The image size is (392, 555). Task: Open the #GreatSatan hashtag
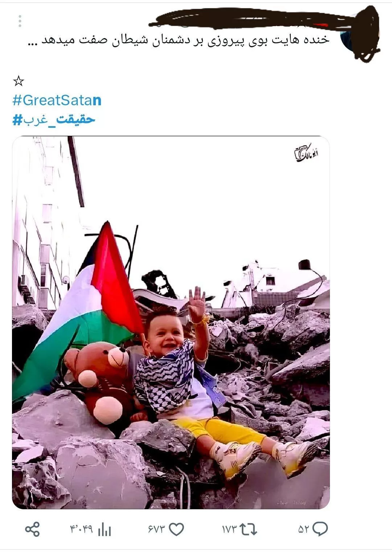57,100
